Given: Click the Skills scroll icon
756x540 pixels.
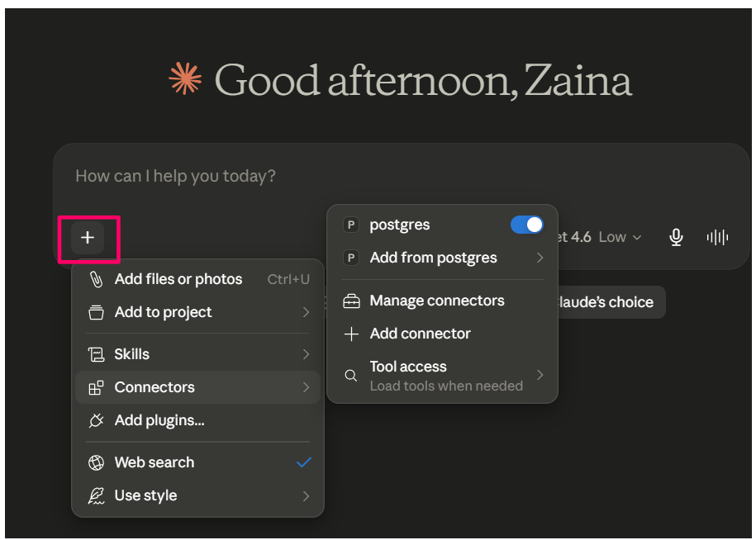Looking at the screenshot, I should point(96,354).
